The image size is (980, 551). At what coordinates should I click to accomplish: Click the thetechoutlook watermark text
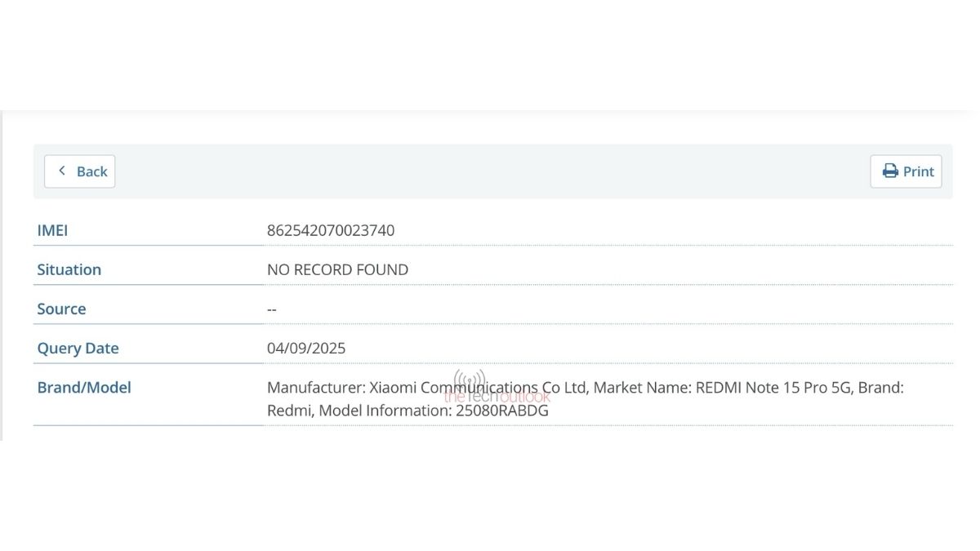tap(497, 397)
